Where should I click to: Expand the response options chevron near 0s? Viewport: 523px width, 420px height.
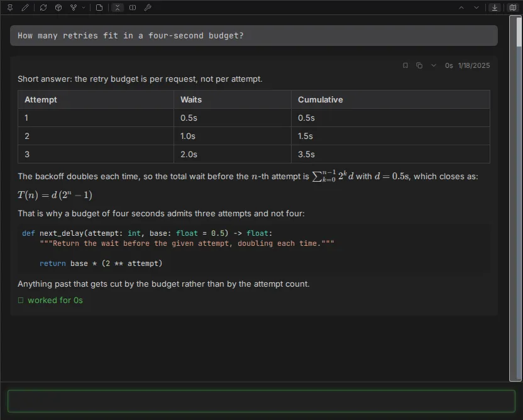pos(434,65)
